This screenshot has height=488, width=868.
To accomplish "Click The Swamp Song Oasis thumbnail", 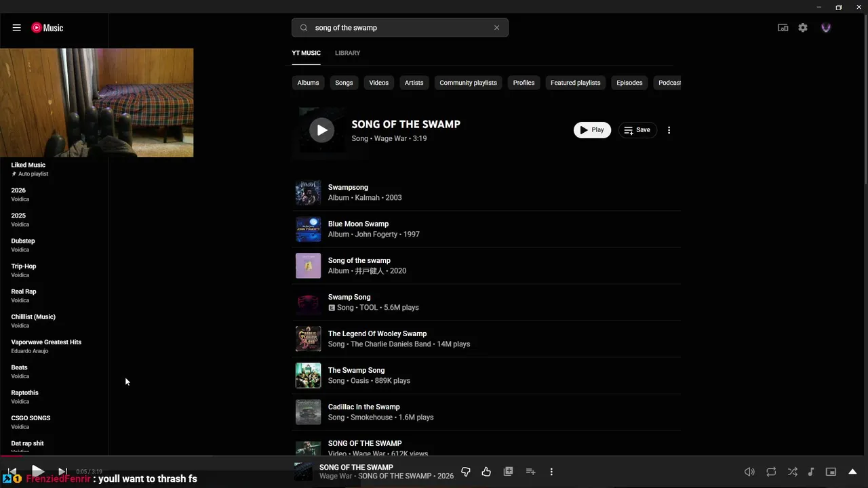I will tap(308, 375).
